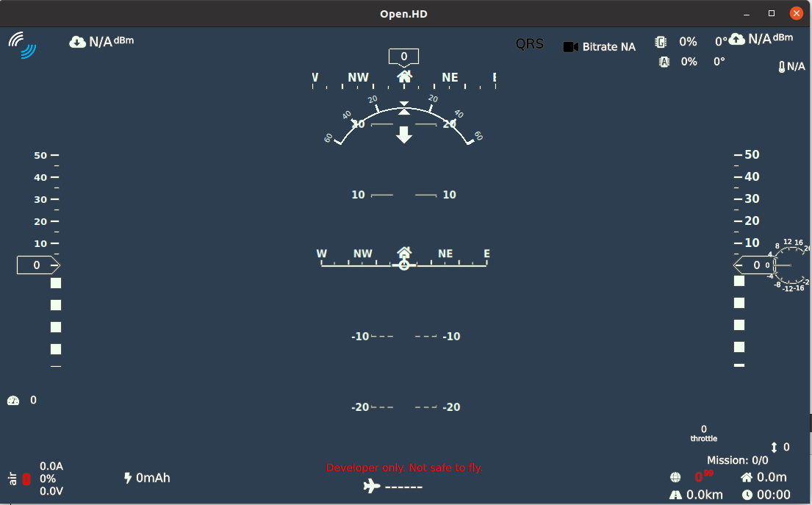Click the 50 mark on the speed ladder
This screenshot has width=812, height=505.
coord(40,155)
